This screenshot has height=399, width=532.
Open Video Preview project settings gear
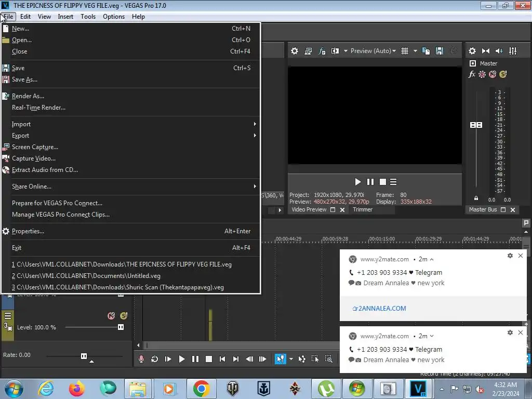[x=295, y=51]
